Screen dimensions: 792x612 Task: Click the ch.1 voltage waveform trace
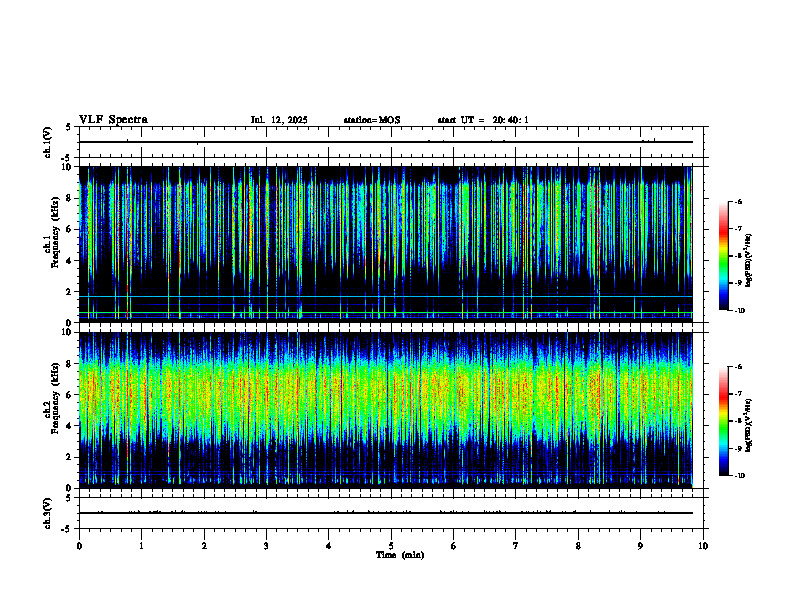coord(385,142)
